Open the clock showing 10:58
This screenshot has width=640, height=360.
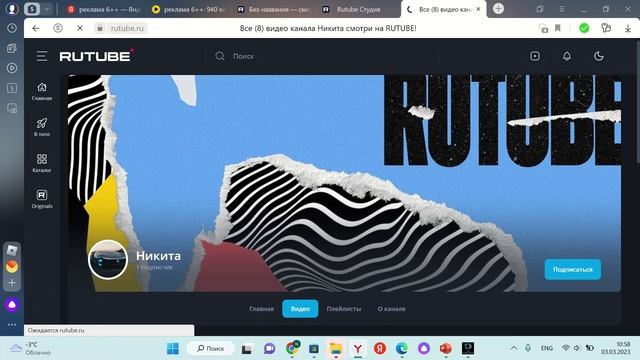click(x=616, y=348)
